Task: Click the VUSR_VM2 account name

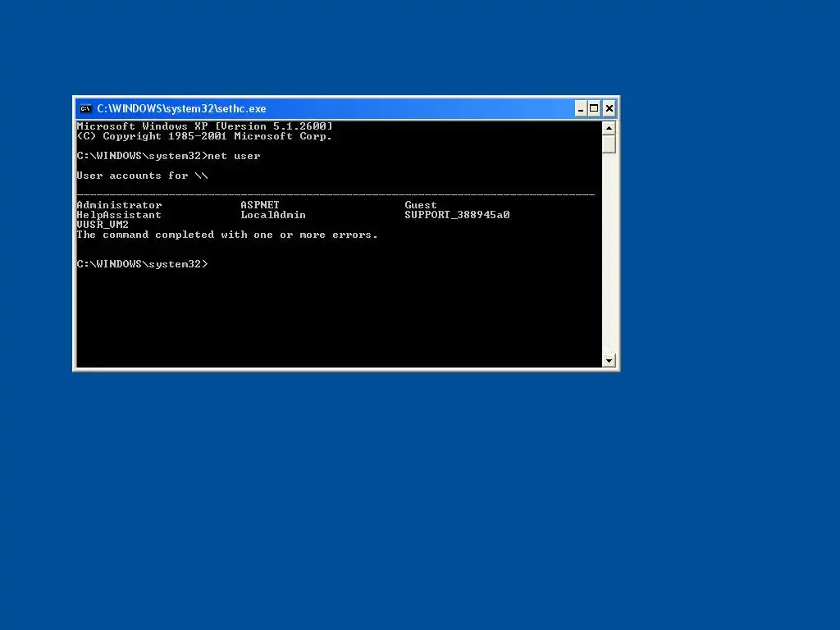Action: coord(103,225)
